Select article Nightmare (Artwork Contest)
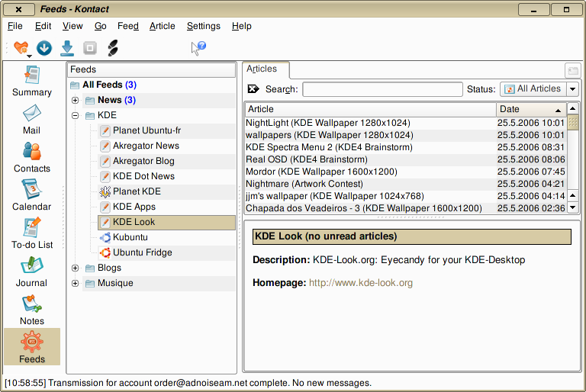Image resolution: width=586 pixels, height=392 pixels. click(405, 184)
